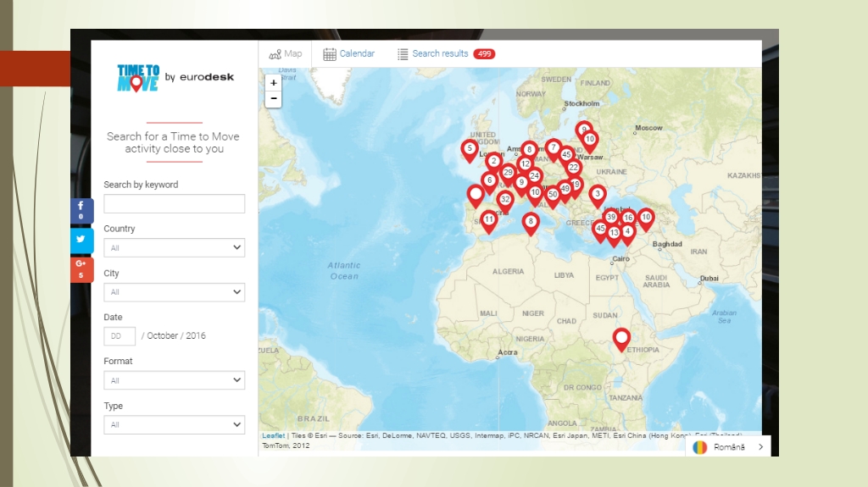This screenshot has width=868, height=487.
Task: Open the Country dropdown
Action: coord(174,248)
